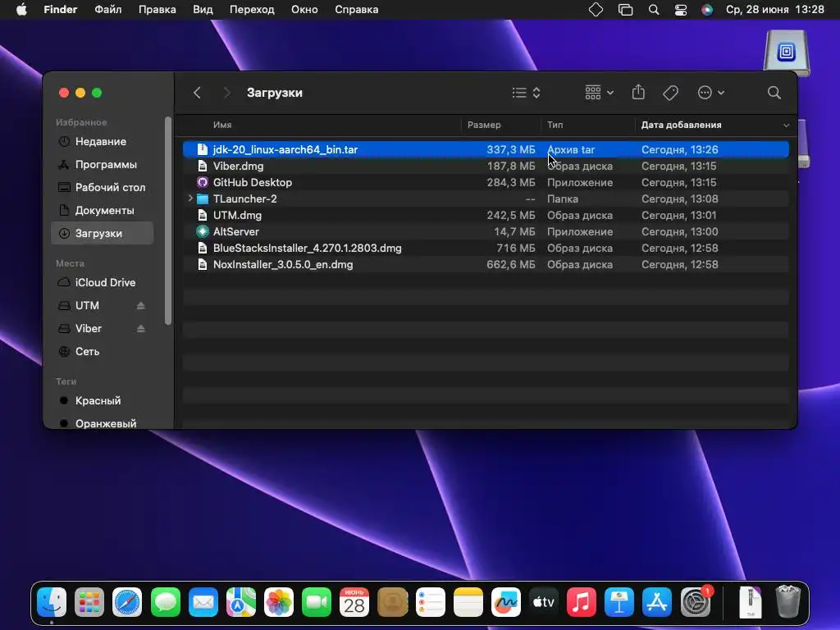Sort by the Размер column header
This screenshot has height=630, width=840.
coord(484,125)
